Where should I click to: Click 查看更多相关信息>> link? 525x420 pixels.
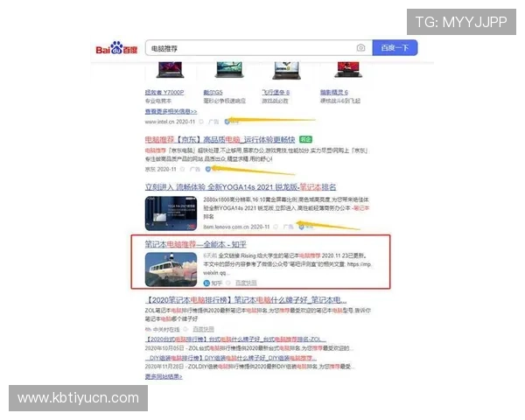pos(171,111)
